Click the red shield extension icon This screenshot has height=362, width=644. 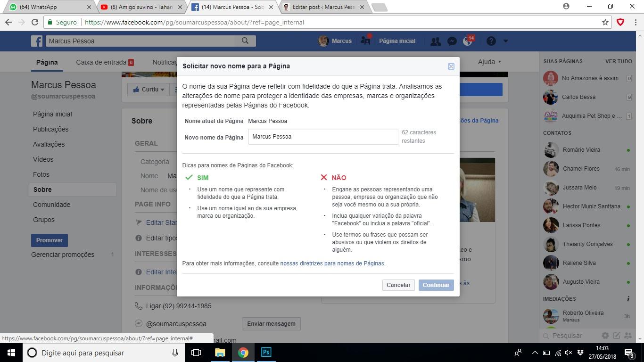click(x=620, y=22)
